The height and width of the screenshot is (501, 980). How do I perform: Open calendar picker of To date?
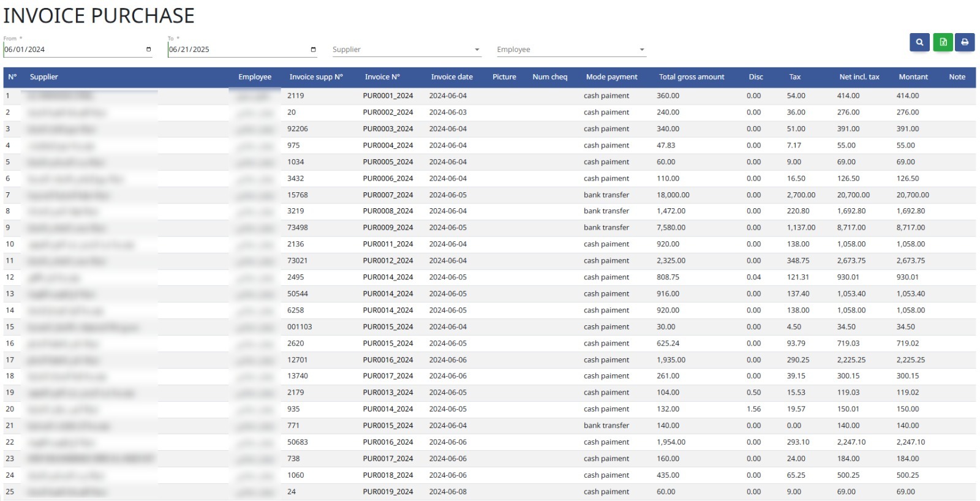pyautogui.click(x=313, y=50)
